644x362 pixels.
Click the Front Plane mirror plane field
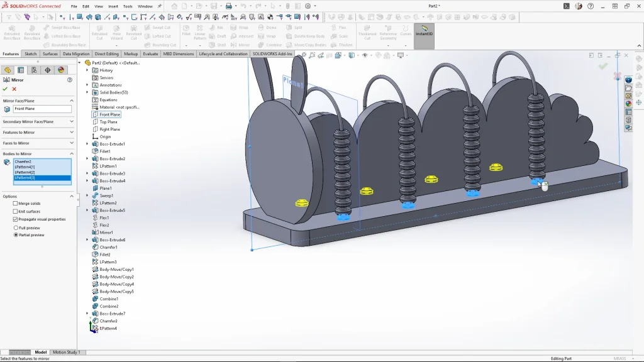click(42, 109)
